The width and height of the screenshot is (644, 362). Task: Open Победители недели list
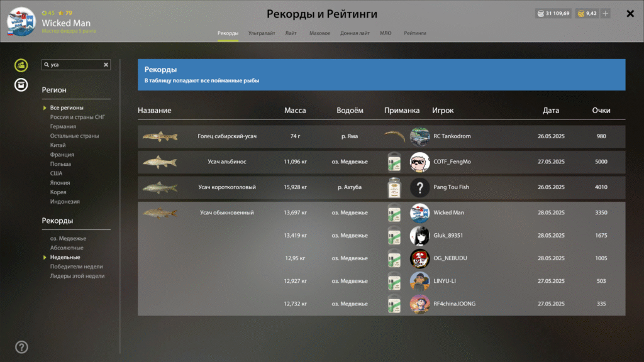pos(76,266)
